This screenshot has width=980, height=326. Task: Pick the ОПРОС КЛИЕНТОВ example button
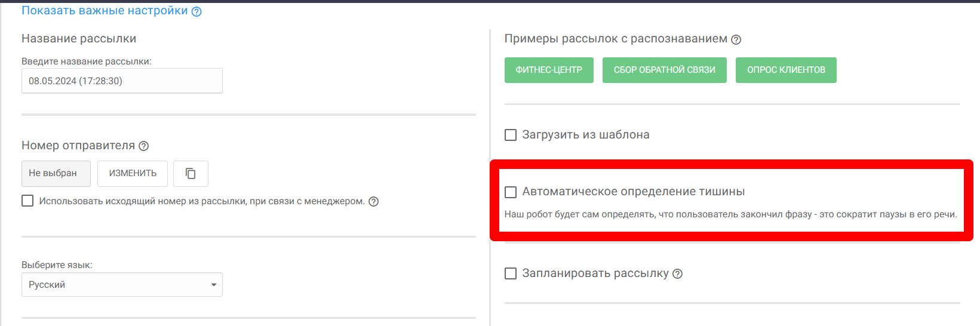(786, 70)
